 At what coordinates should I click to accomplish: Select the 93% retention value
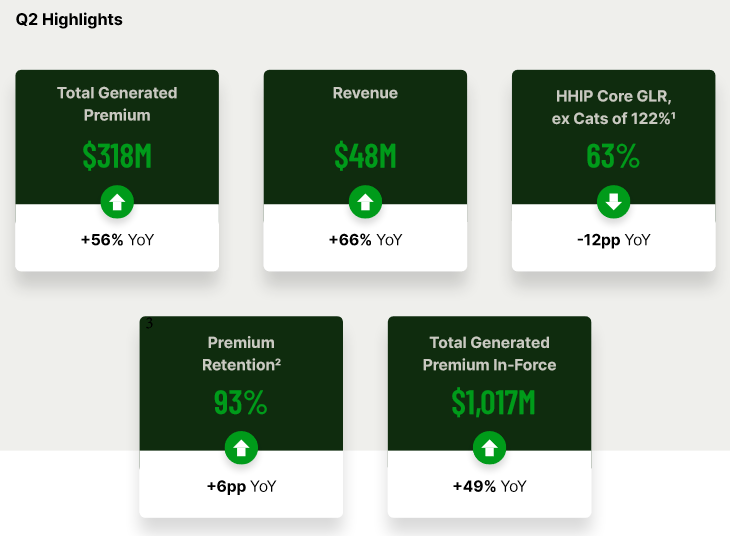240,402
